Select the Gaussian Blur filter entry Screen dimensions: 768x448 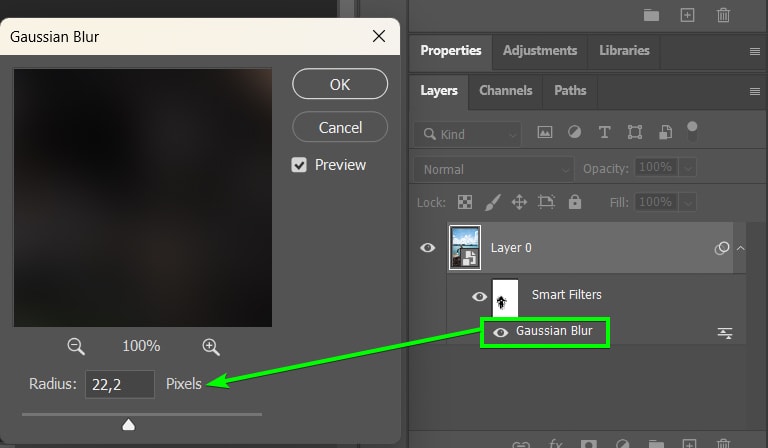[554, 331]
